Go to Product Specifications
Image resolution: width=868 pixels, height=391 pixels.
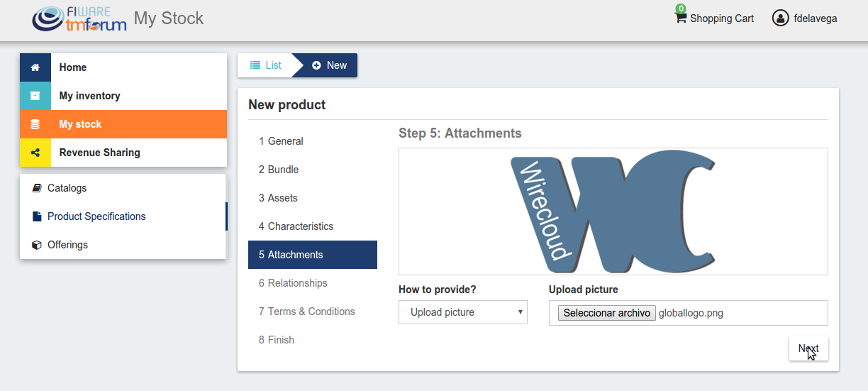pos(123,216)
